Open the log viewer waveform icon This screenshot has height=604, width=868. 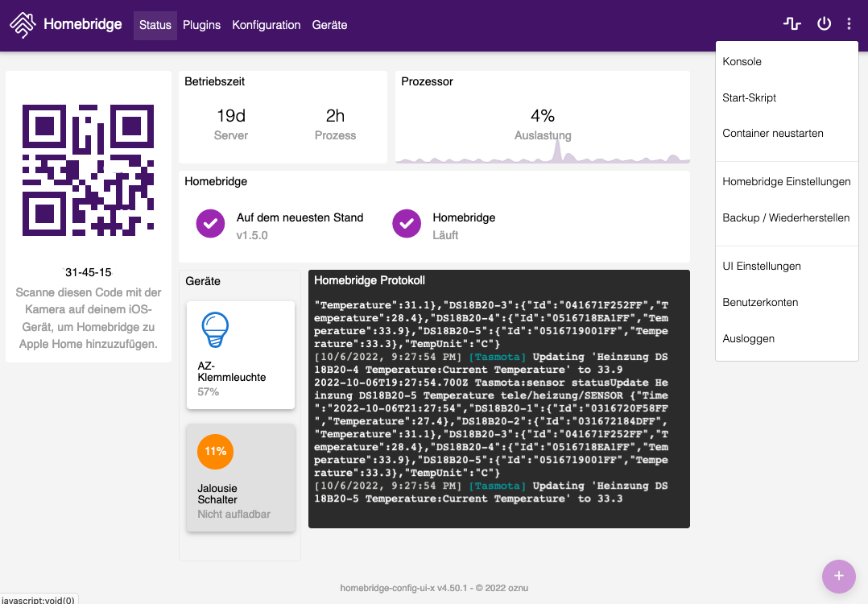click(x=792, y=23)
